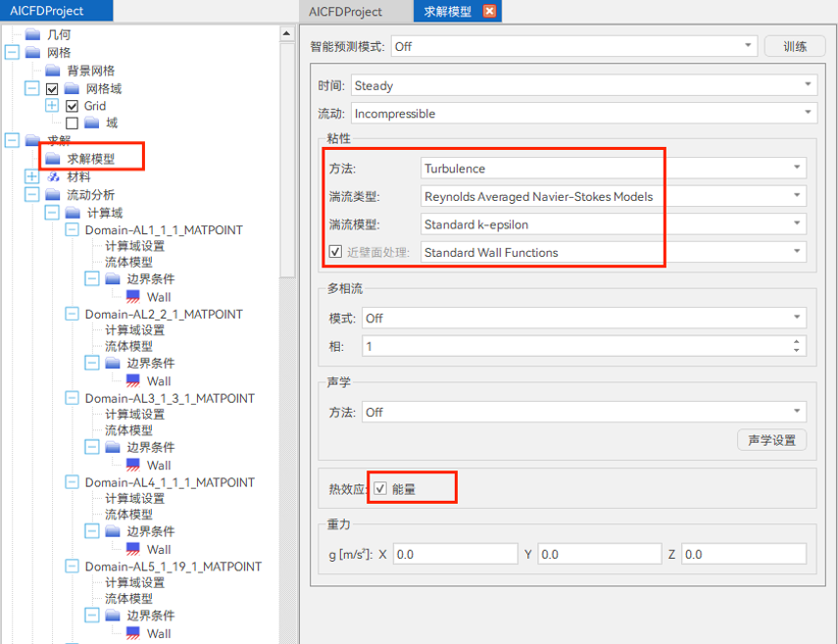The width and height of the screenshot is (838, 644).
Task: Expand the Grid tree node
Action: [x=52, y=105]
